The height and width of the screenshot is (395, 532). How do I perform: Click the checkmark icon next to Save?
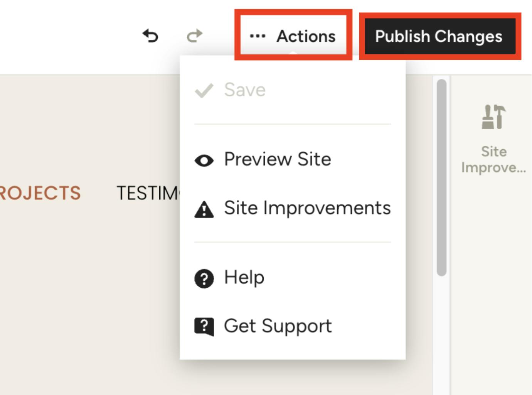204,91
